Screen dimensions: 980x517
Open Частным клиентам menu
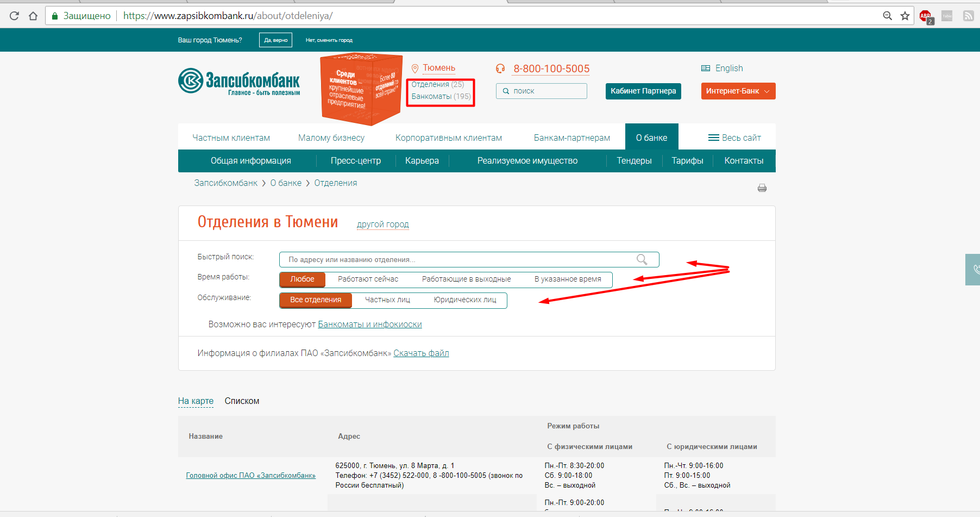pyautogui.click(x=231, y=138)
